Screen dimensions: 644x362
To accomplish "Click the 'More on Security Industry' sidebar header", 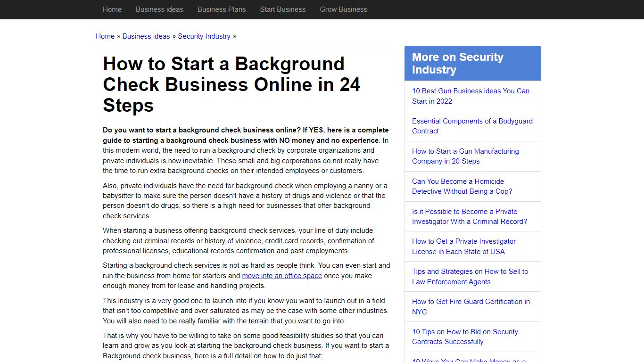I will pyautogui.click(x=473, y=63).
